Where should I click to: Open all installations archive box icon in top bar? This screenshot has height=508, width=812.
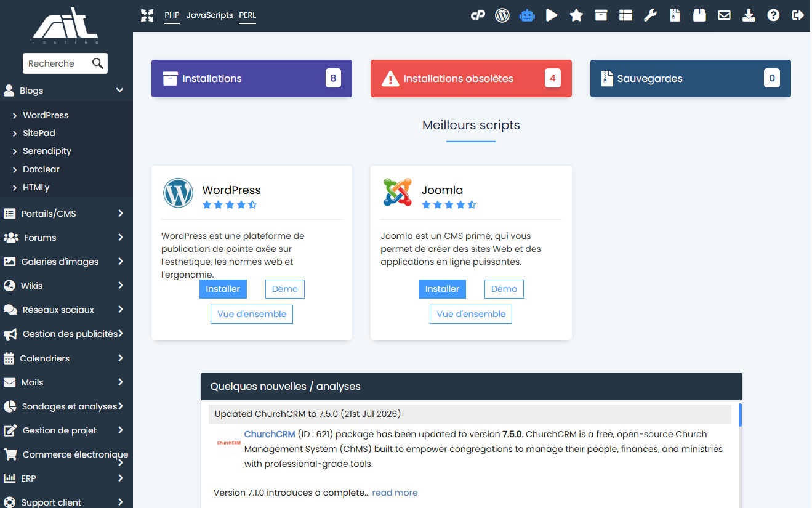coord(601,15)
